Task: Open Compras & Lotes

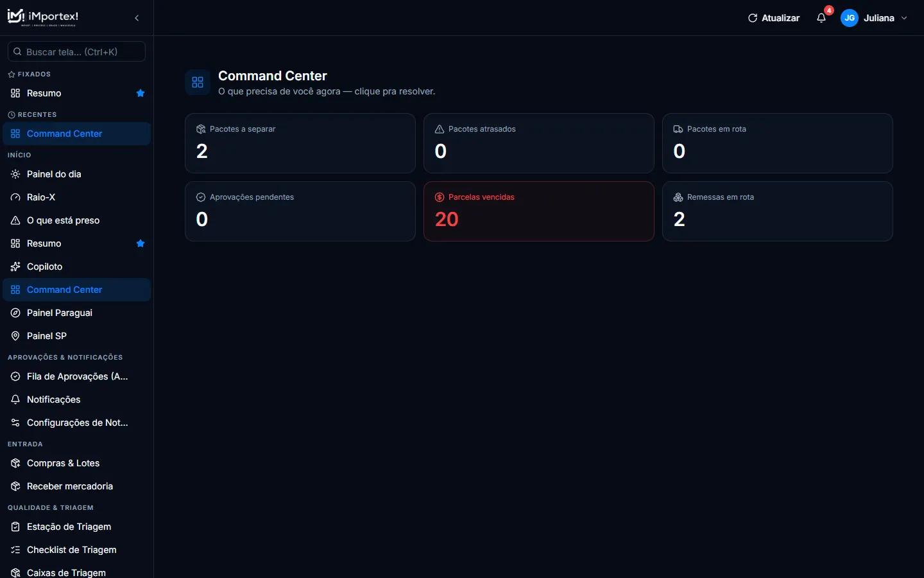Action: (76, 463)
